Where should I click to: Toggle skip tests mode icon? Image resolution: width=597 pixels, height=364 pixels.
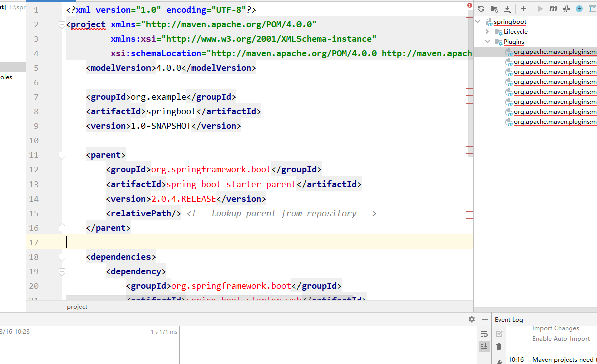click(x=566, y=9)
